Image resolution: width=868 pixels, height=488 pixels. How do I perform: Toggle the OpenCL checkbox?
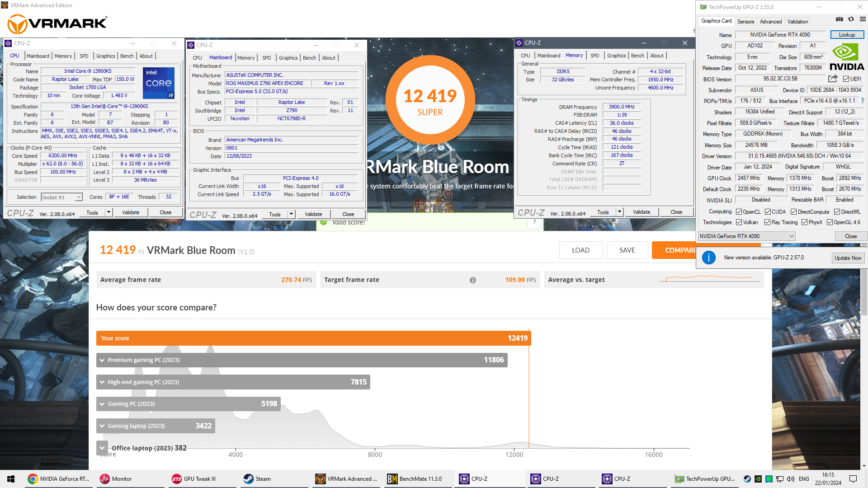click(x=739, y=212)
